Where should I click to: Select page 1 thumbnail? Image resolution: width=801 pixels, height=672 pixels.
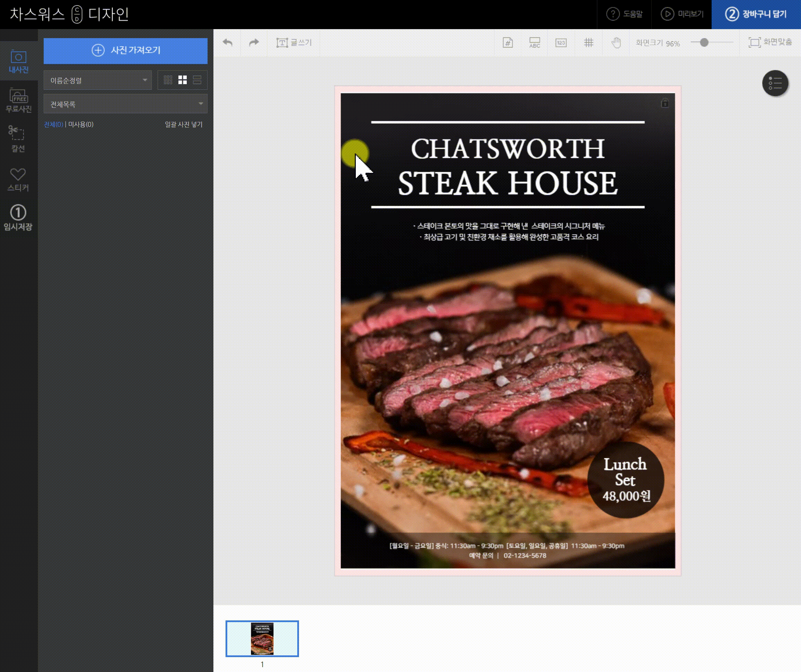(x=262, y=638)
